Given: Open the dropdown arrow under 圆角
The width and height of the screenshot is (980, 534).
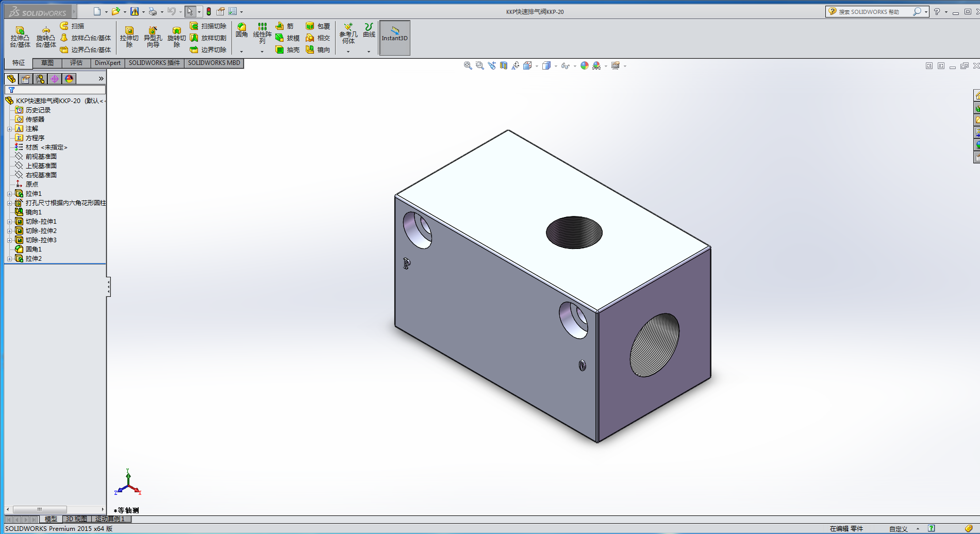Looking at the screenshot, I should point(241,52).
